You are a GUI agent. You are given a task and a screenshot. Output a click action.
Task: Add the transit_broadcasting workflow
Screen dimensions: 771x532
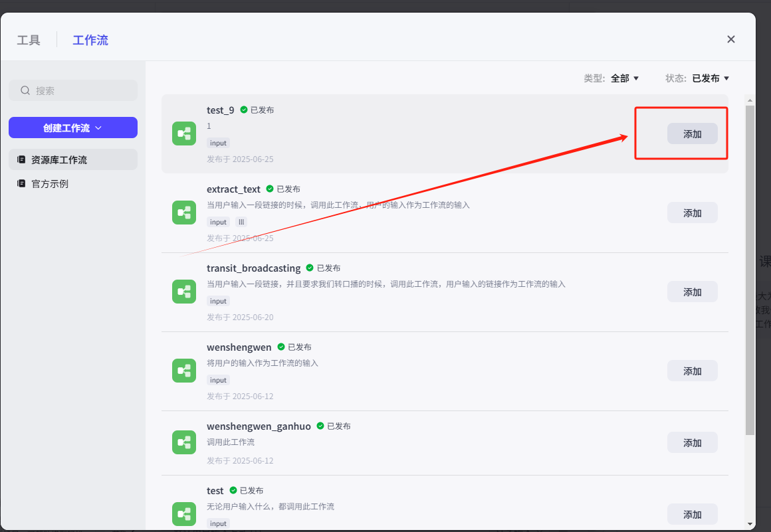692,292
